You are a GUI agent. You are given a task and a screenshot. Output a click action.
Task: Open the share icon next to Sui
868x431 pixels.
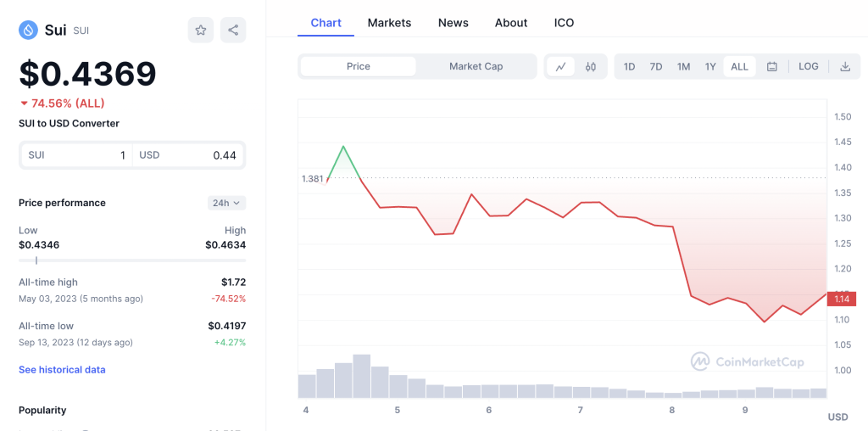click(233, 30)
